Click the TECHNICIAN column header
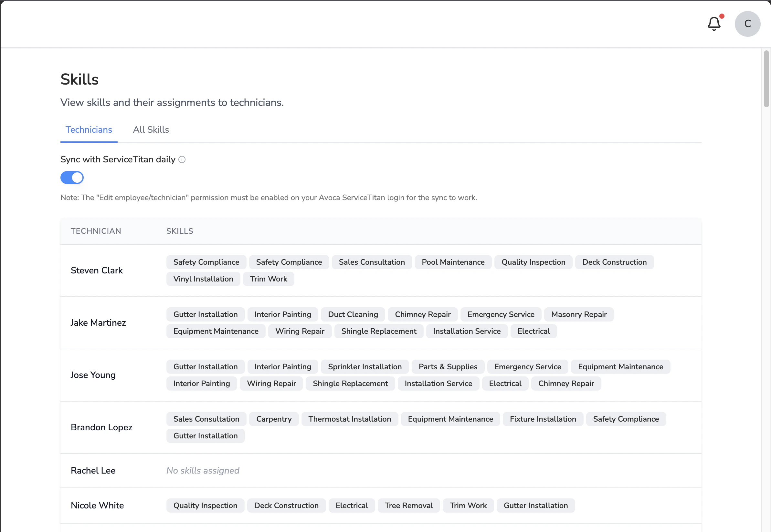 (x=96, y=231)
